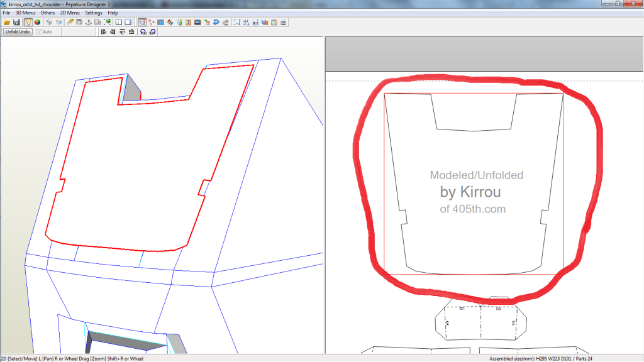Viewport: 644px width, 362px height.
Task: Click the blue curved arrow rotate icon
Action: click(216, 22)
